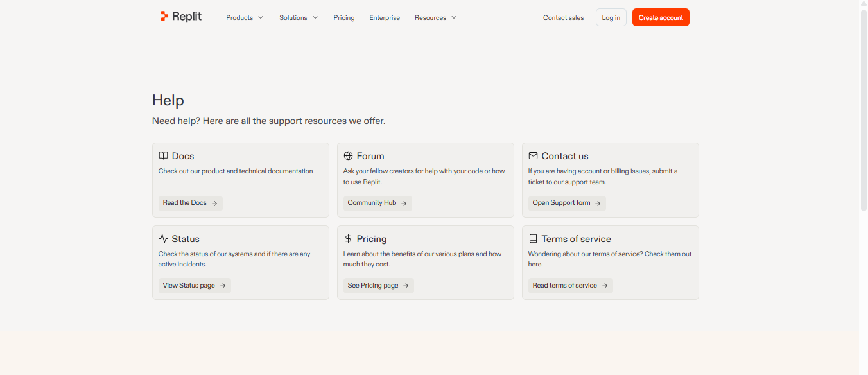Image resolution: width=868 pixels, height=375 pixels.
Task: Open the Resources menu
Action: click(x=436, y=17)
